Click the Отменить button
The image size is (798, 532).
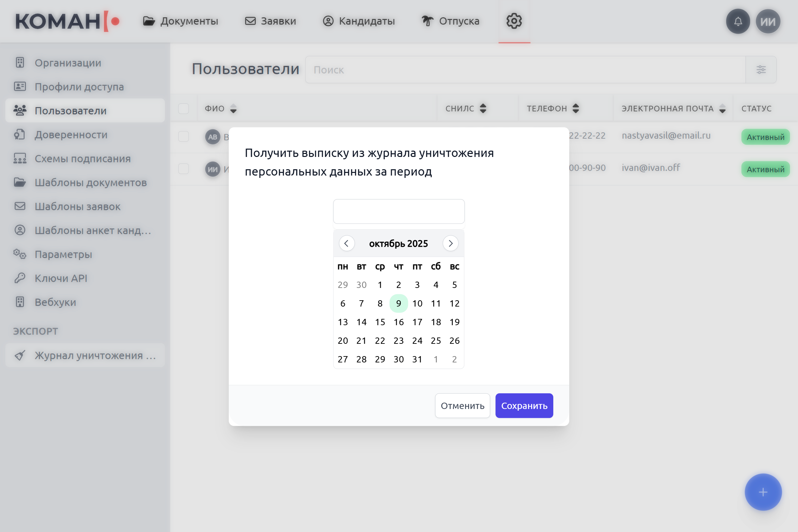click(x=462, y=405)
